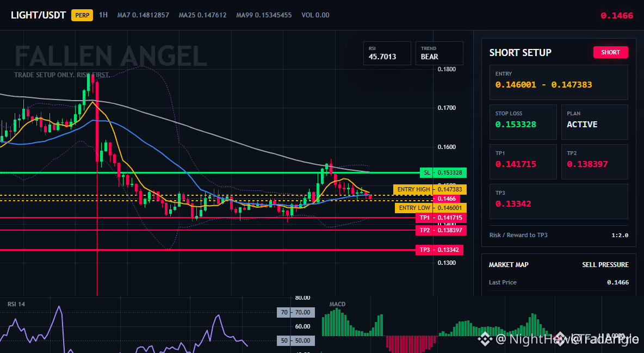Click the TP3 chart price tag

point(439,250)
